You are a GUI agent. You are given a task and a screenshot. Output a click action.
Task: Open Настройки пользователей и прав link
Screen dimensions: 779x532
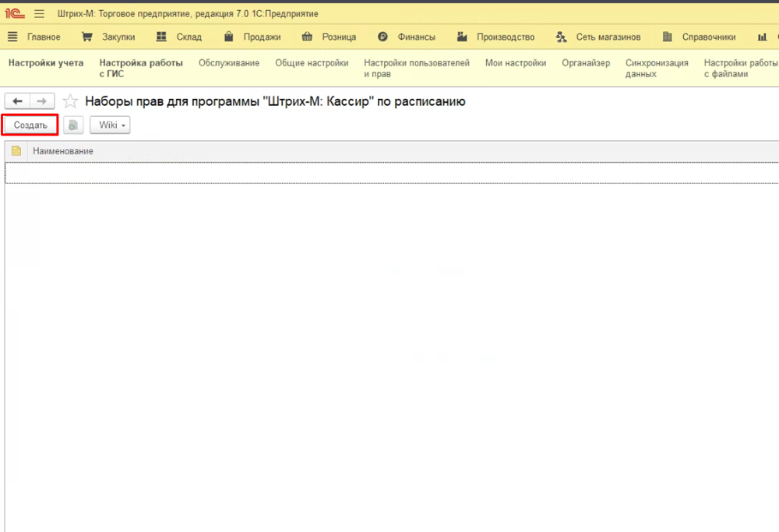417,69
